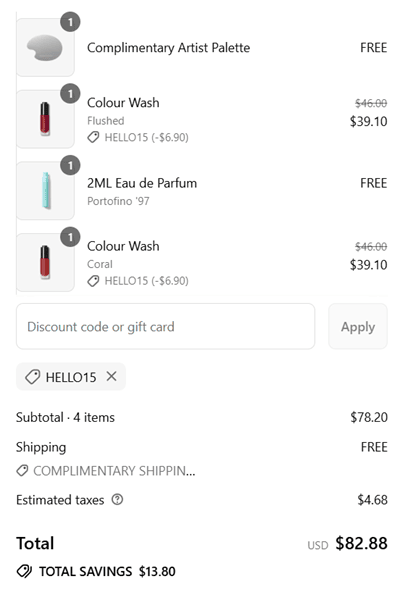This screenshot has width=400, height=598.
Task: Click the Discount code or gift card field
Action: (x=165, y=326)
